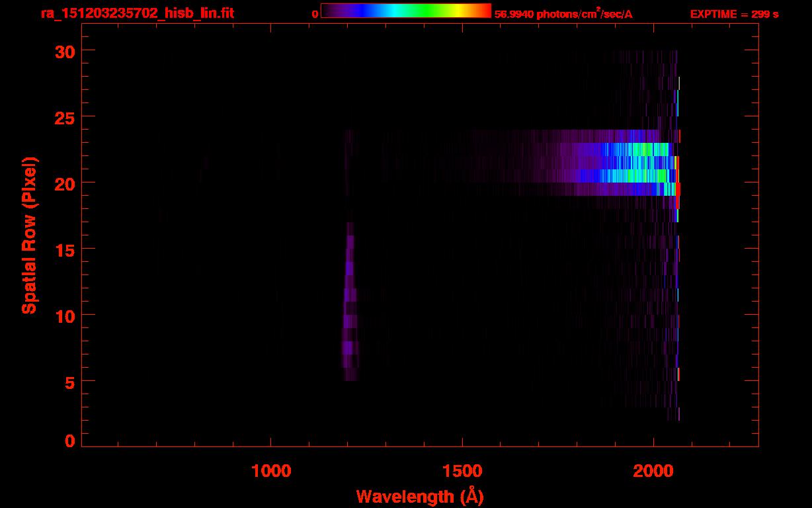Click the rainbow intensity color bar
This screenshot has width=812, height=508.
(x=406, y=11)
